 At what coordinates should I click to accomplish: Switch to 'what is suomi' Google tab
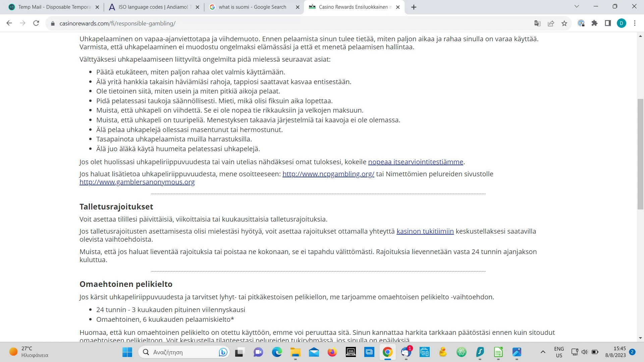coord(254,7)
